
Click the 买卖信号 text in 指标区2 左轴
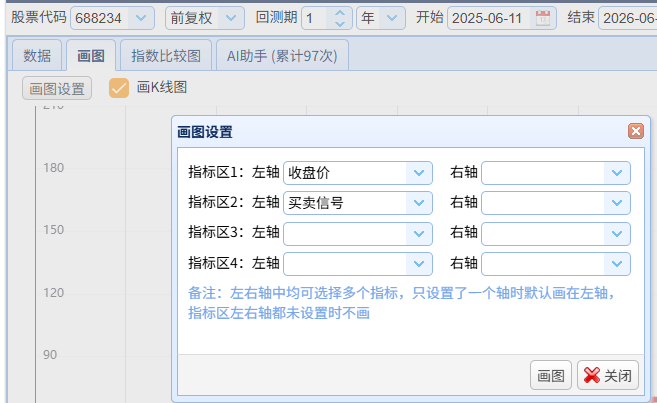click(316, 203)
